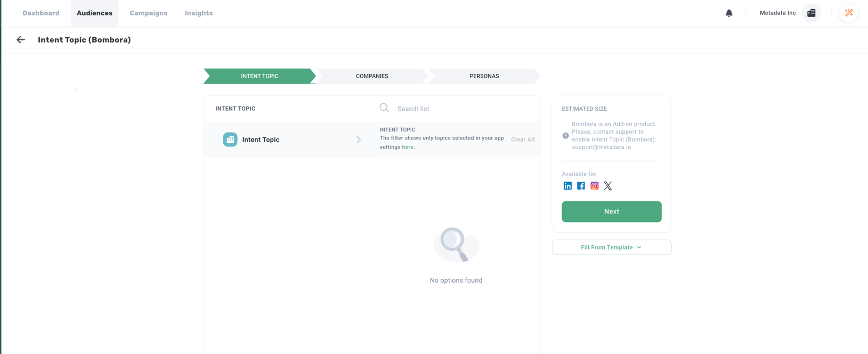The height and width of the screenshot is (354, 868).
Task: Click the search magnifier icon
Action: [384, 108]
